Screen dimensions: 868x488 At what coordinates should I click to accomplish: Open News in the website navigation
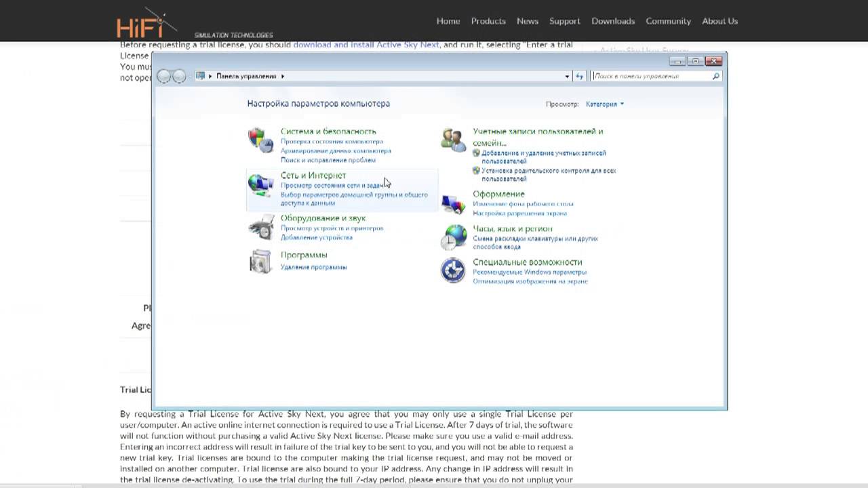point(528,21)
